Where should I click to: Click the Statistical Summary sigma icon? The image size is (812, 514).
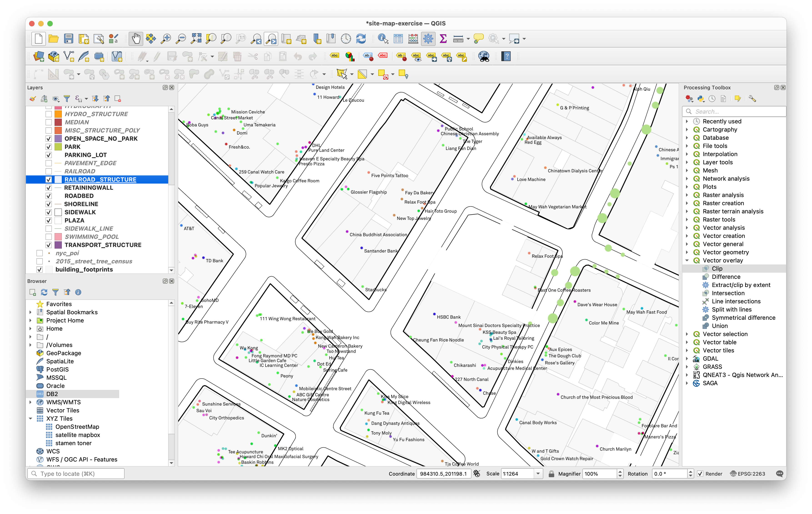click(443, 39)
